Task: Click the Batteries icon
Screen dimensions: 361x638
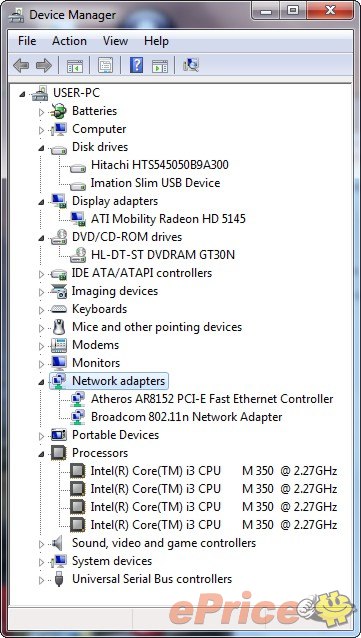Action: (x=59, y=111)
